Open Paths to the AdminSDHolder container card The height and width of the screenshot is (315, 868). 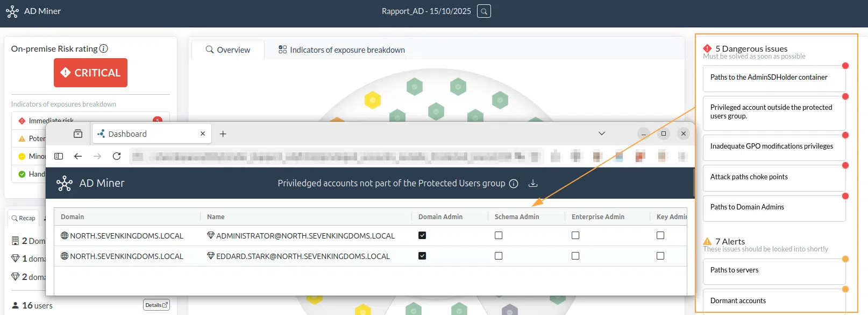[x=774, y=78]
